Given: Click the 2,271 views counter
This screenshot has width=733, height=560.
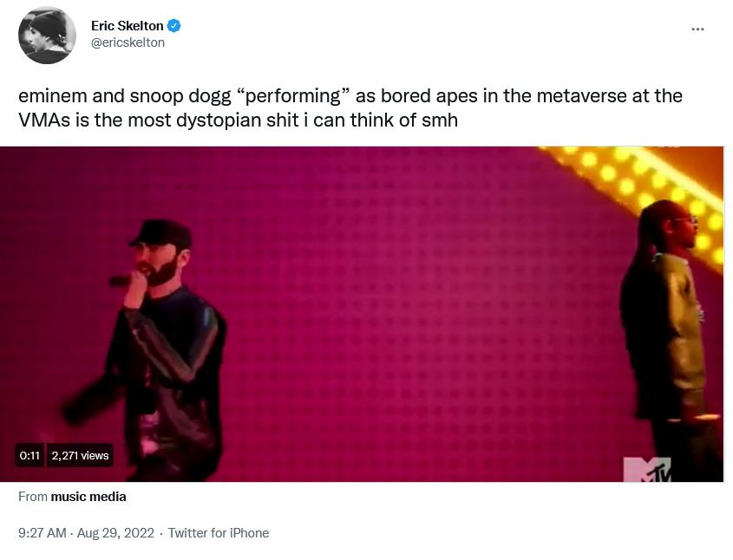Looking at the screenshot, I should 80,455.
